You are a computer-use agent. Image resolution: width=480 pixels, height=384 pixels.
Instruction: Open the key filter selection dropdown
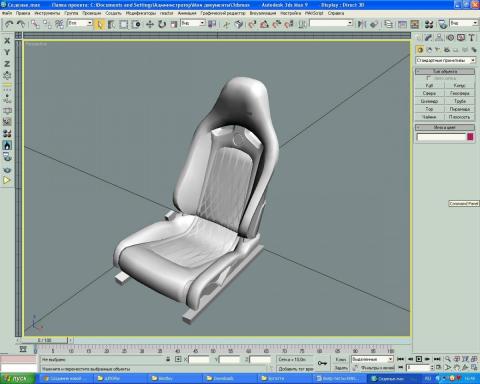coord(372,359)
